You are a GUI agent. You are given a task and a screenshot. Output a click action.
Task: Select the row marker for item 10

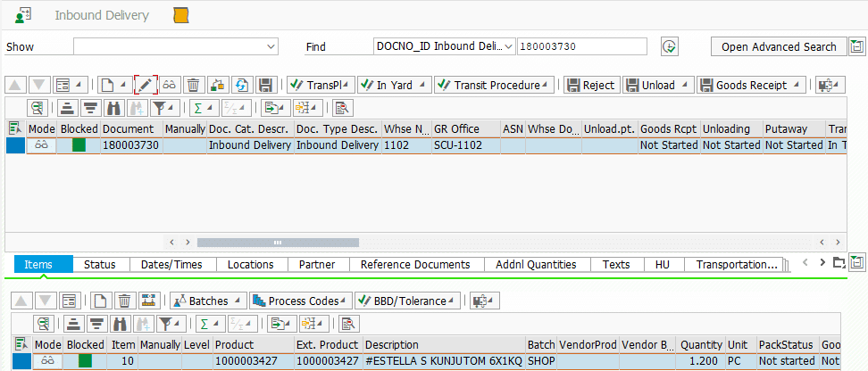(x=21, y=361)
